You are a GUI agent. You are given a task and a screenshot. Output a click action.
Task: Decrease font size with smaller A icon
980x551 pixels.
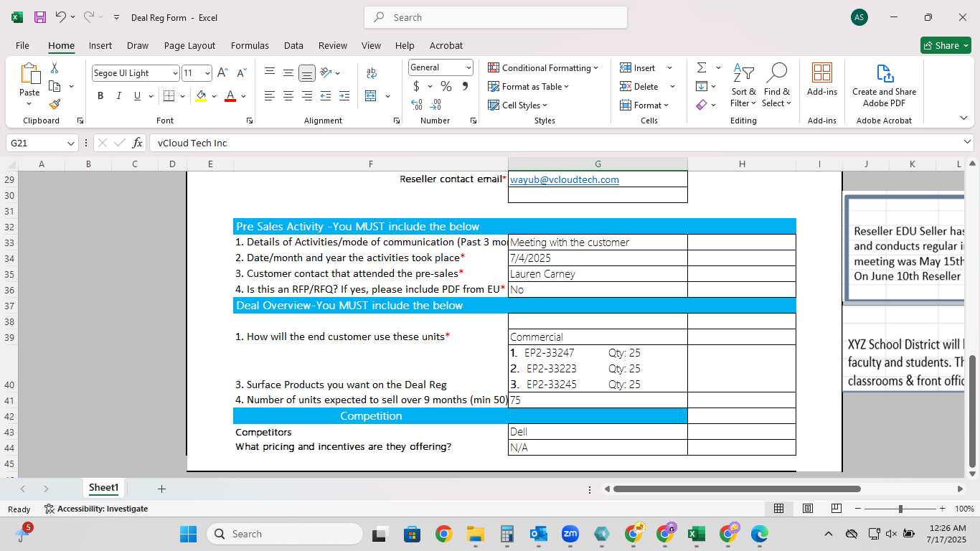(241, 72)
